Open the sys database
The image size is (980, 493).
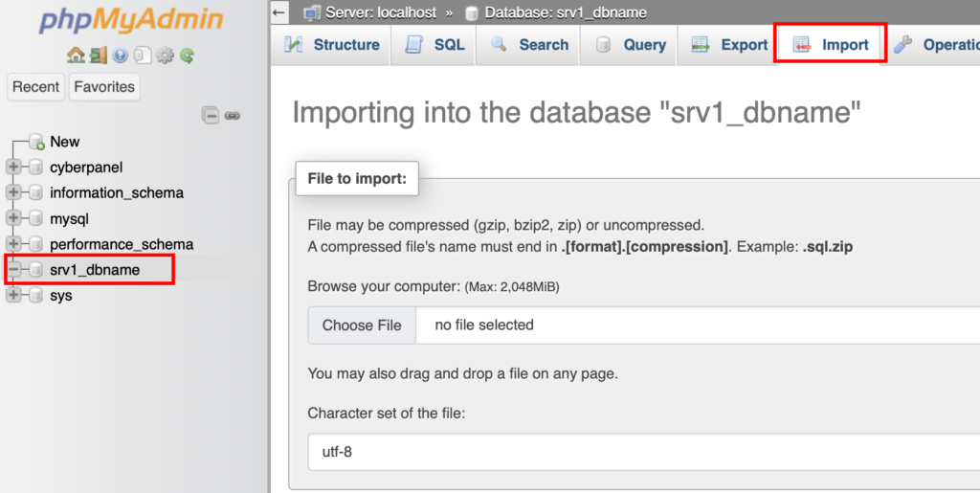(x=60, y=296)
